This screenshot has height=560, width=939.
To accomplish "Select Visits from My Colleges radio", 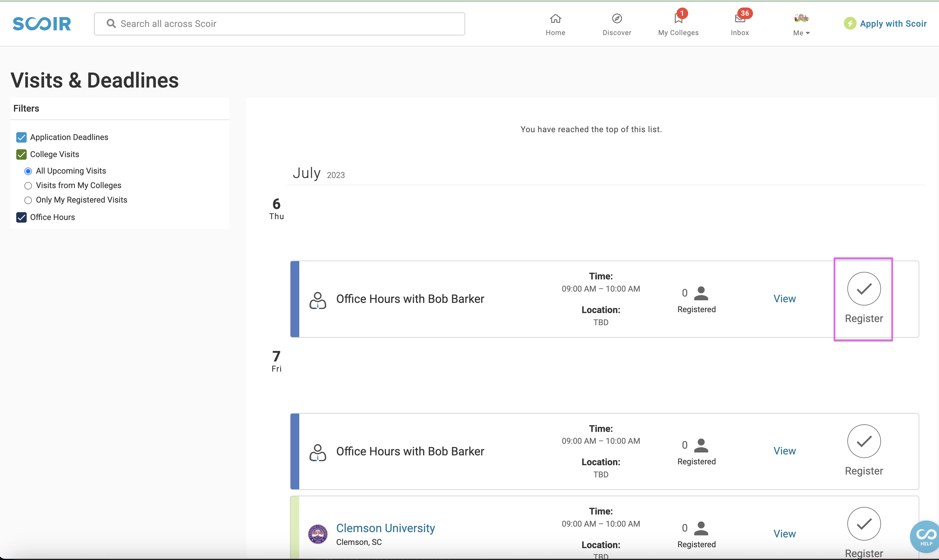I will [28, 186].
